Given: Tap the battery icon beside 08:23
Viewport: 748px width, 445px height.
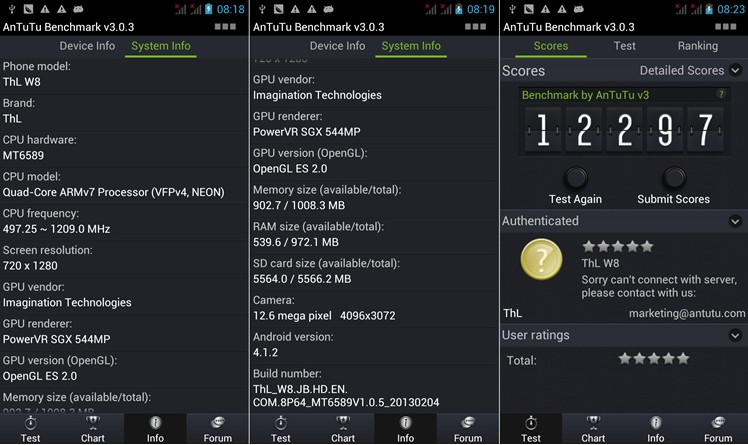Looking at the screenshot, I should [709, 9].
